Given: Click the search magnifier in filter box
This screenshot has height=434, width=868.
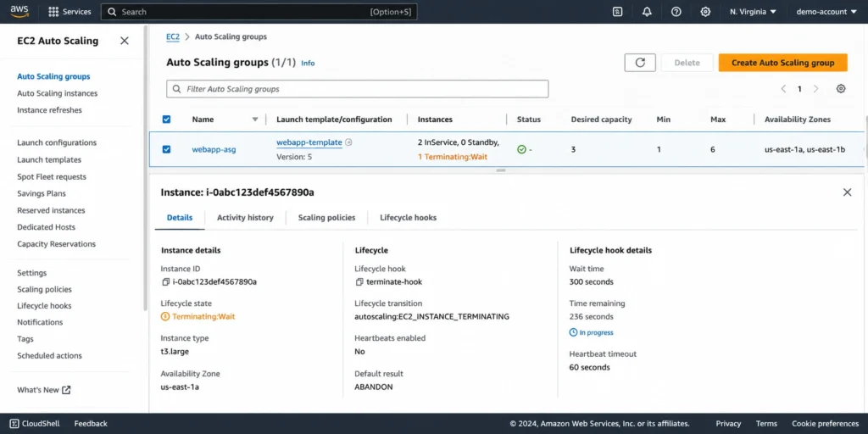Looking at the screenshot, I should coord(176,88).
